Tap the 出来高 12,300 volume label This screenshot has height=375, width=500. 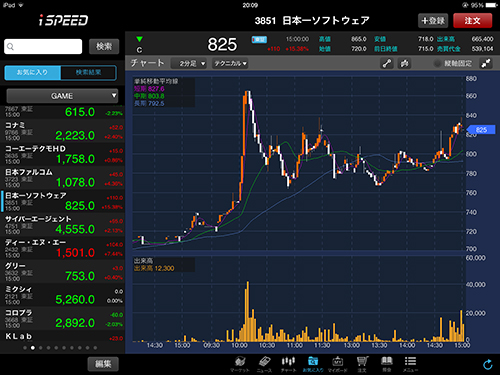[x=154, y=268]
